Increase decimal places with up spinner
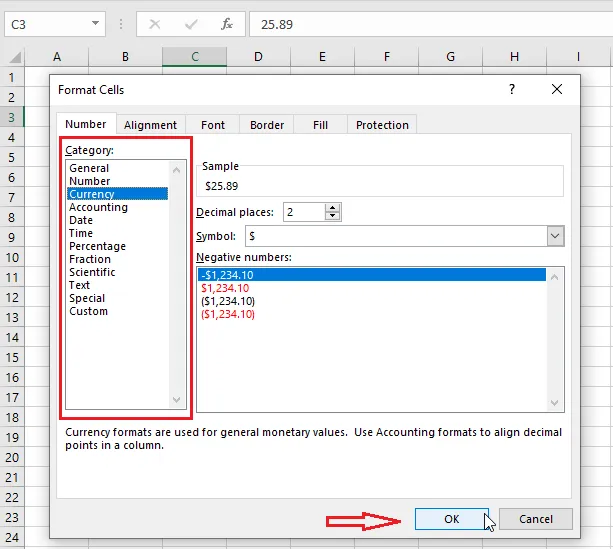Image resolution: width=613 pixels, height=549 pixels. (x=333, y=208)
